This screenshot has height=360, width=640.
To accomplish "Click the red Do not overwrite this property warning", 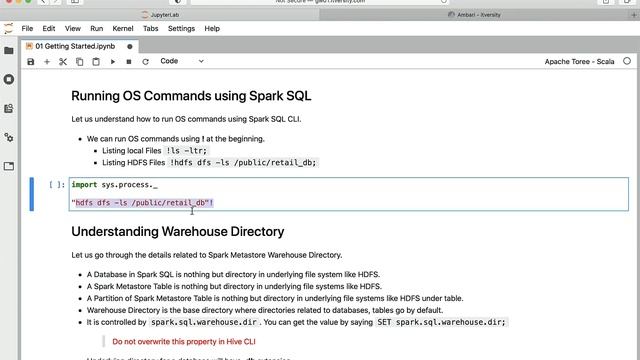I will click(184, 342).
